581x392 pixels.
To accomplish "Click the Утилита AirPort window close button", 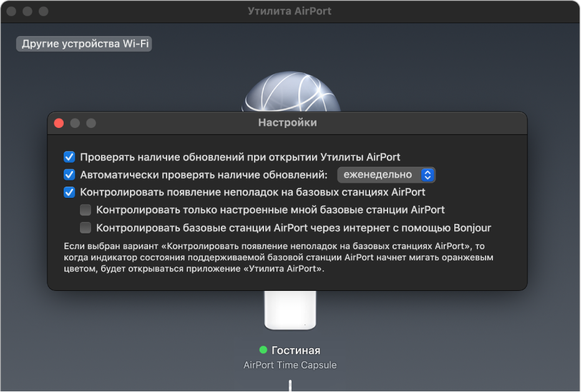I will tap(11, 11).
